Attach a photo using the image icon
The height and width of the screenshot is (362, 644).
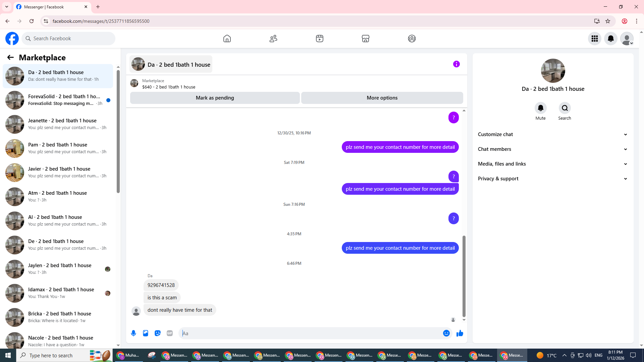[x=146, y=333]
